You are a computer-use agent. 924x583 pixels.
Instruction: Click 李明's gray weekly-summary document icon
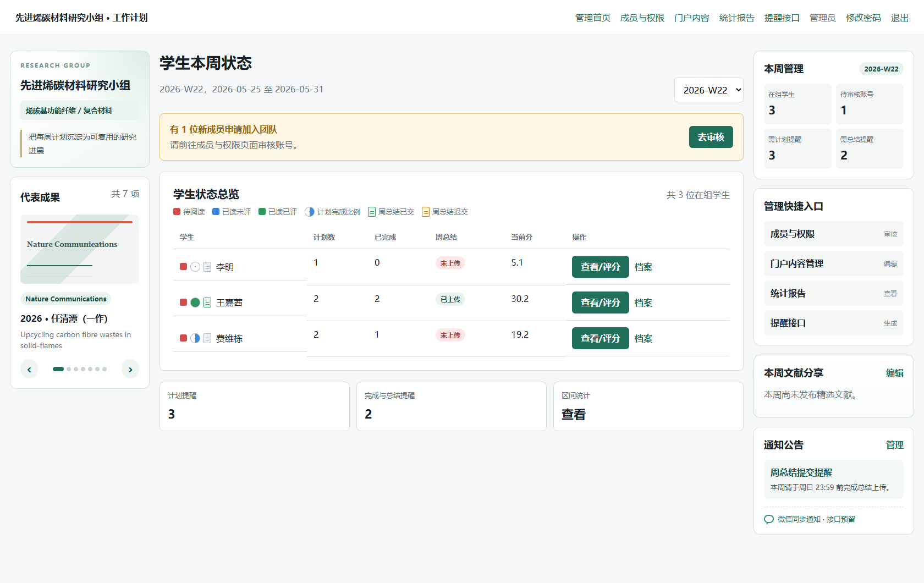[207, 267]
